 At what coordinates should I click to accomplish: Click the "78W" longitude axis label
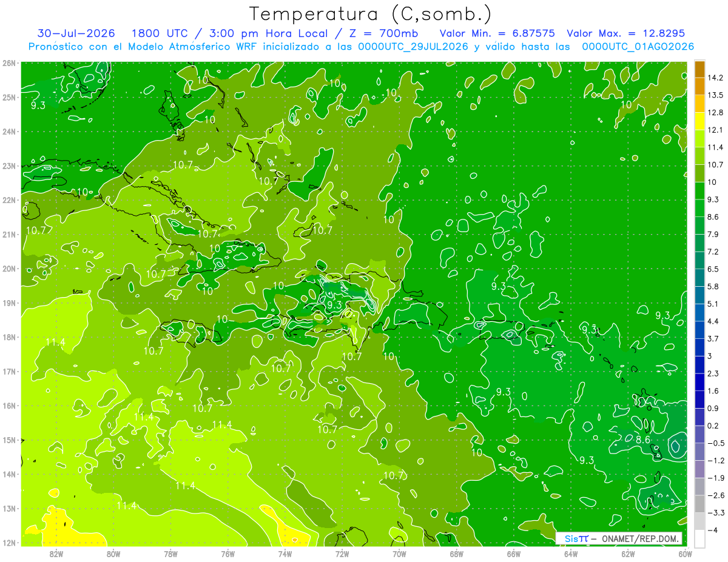point(171,554)
